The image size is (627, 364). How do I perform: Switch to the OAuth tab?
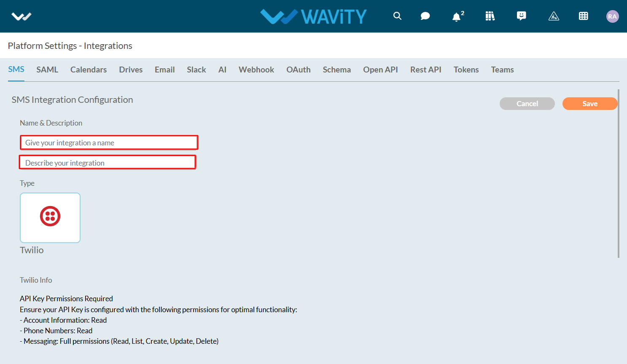coord(299,70)
